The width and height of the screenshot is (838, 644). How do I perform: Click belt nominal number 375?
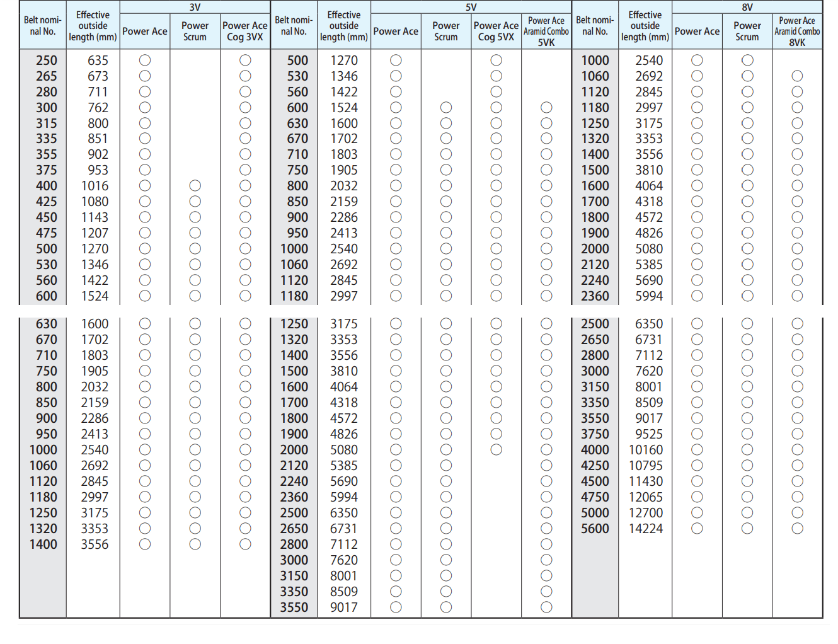(47, 170)
